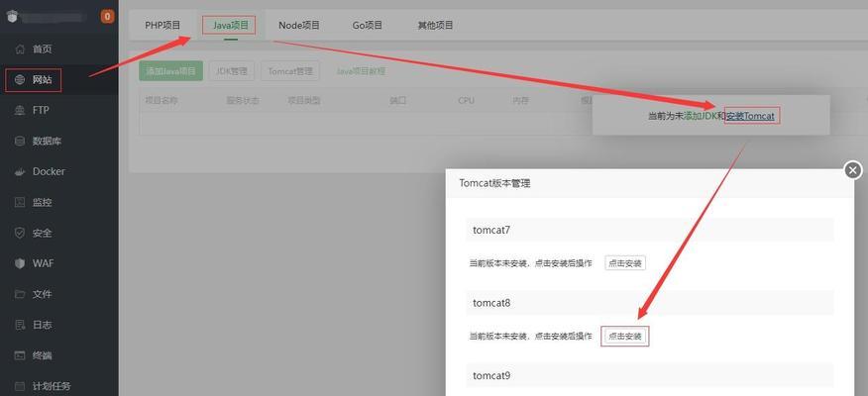The height and width of the screenshot is (396, 868).
Task: Click the panel logo icon at top-left
Action: (12, 17)
